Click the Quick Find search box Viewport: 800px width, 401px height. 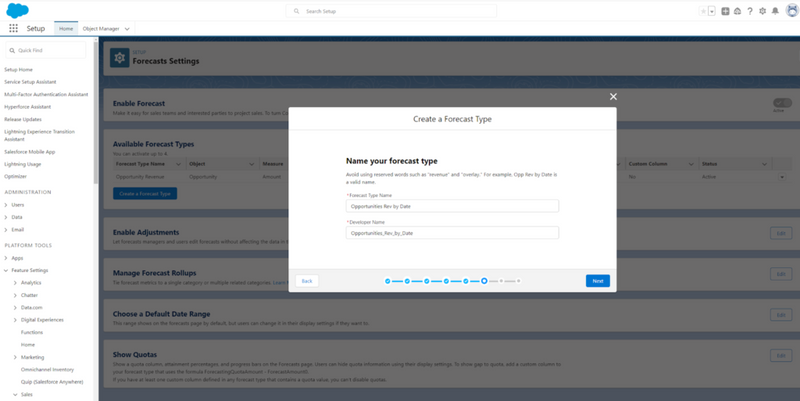click(x=46, y=51)
